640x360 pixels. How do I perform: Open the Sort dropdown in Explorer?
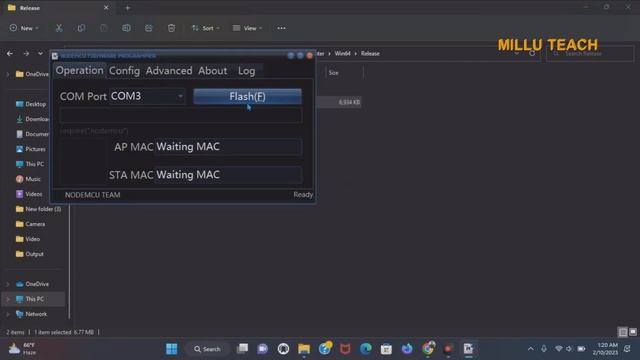point(206,28)
